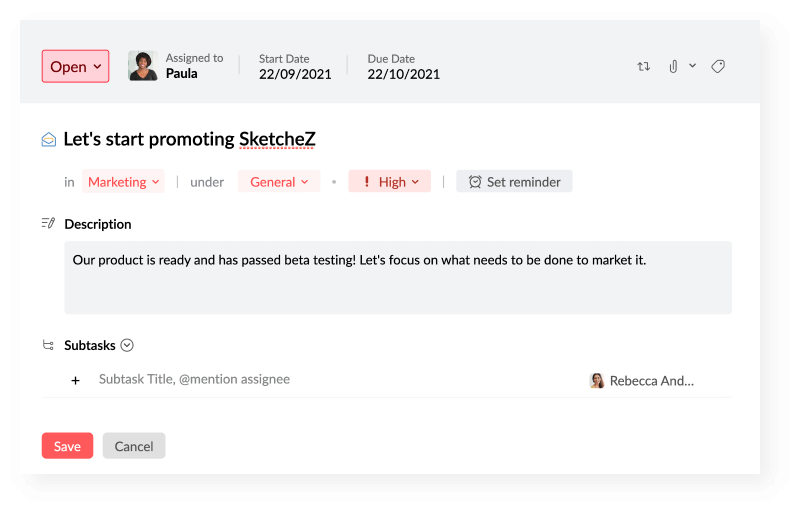800x514 pixels.
Task: Click the recurrence arrows icon
Action: (x=644, y=67)
